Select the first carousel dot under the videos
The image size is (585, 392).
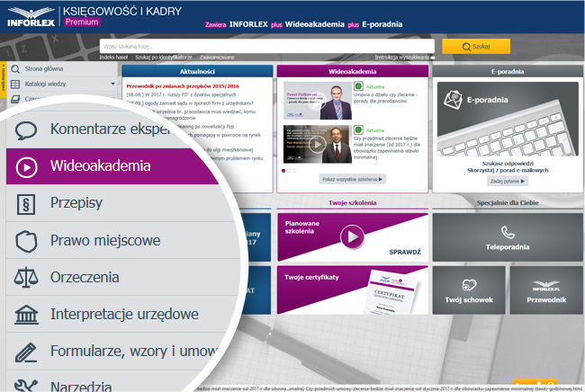point(283,171)
